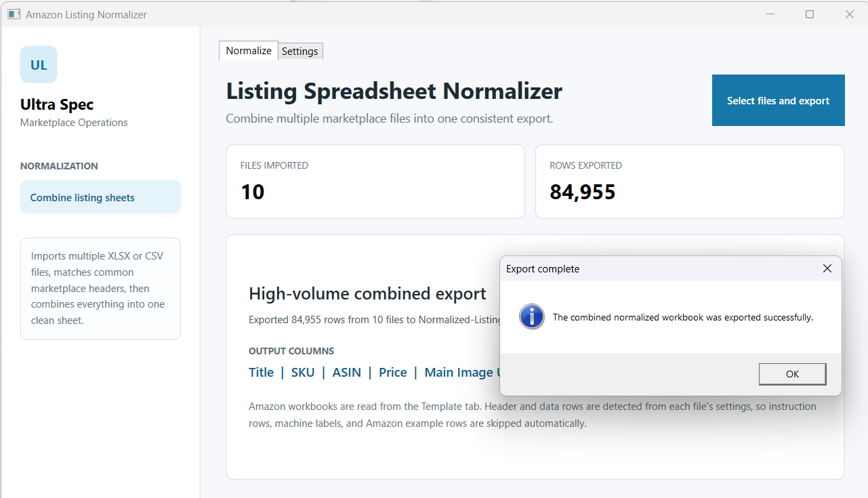The height and width of the screenshot is (498, 868).
Task: Click the Listing Spreadsheet Normalizer heading
Action: (x=394, y=91)
